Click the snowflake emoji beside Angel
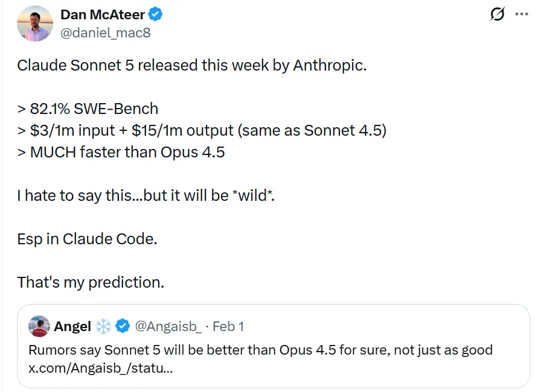Screen dimensions: 535x392 (x=104, y=326)
